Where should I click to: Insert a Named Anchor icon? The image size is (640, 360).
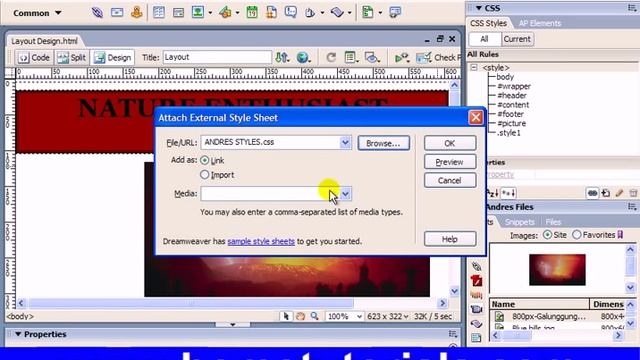click(x=136, y=13)
